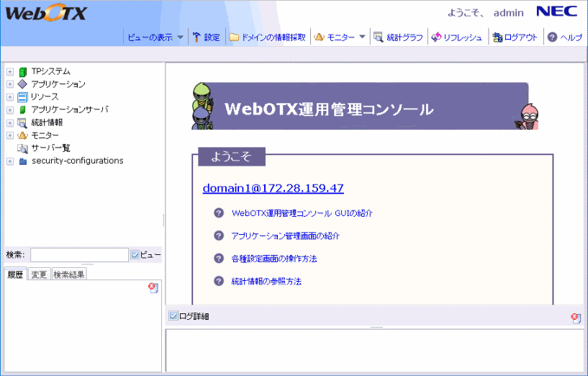Switch to the 変更 tab
Screen dimensions: 588x376
point(39,274)
